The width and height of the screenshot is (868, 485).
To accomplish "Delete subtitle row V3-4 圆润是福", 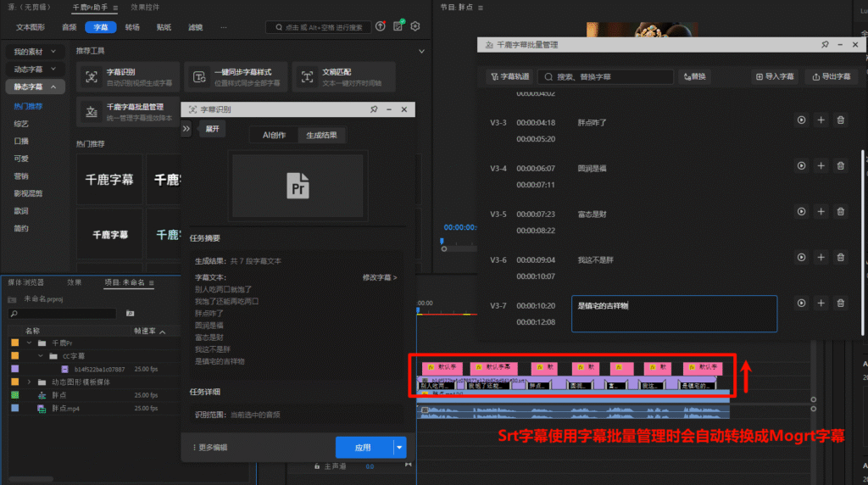I will 840,165.
